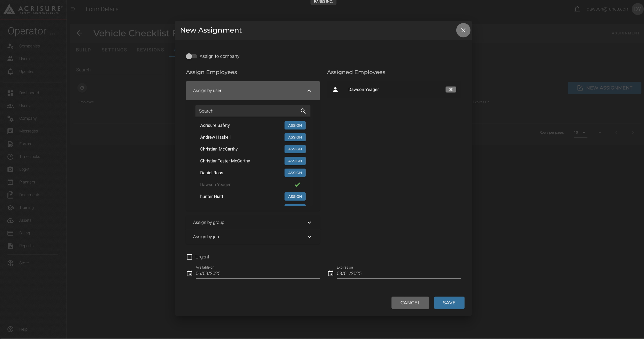Open Updates in the sidebar
The height and width of the screenshot is (339, 644).
tap(27, 71)
